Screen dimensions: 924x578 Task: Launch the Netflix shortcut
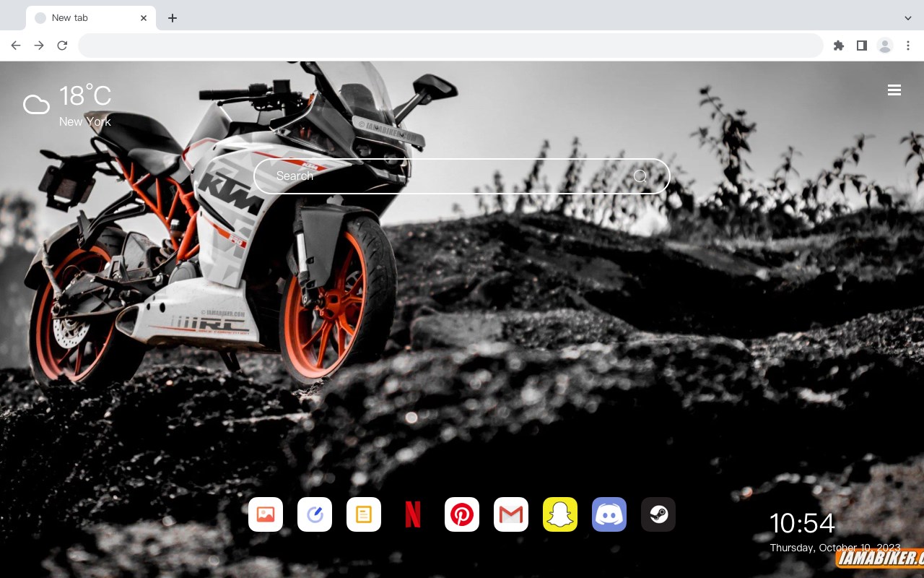click(413, 514)
